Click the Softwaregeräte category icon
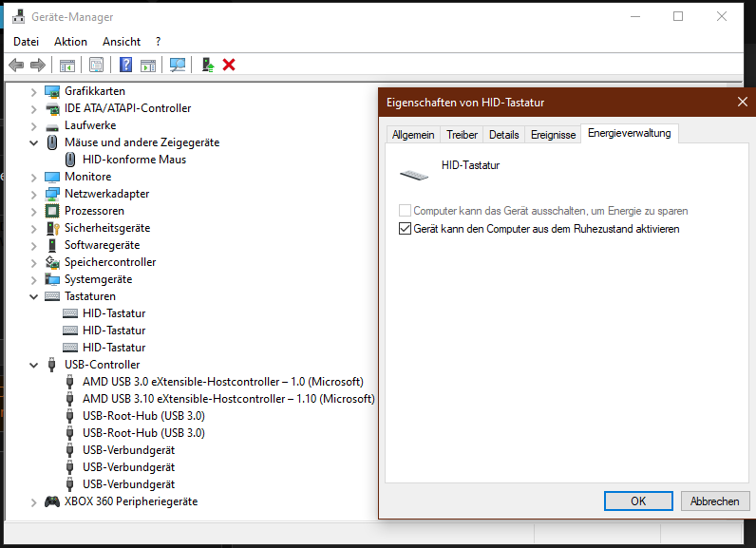756x548 pixels. [x=52, y=245]
